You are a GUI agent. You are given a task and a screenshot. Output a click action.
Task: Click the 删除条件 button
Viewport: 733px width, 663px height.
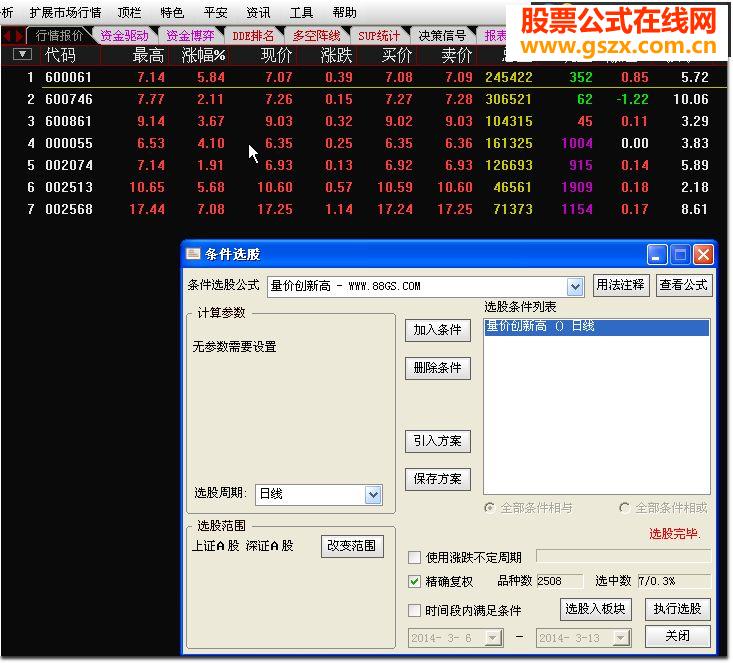pos(438,368)
